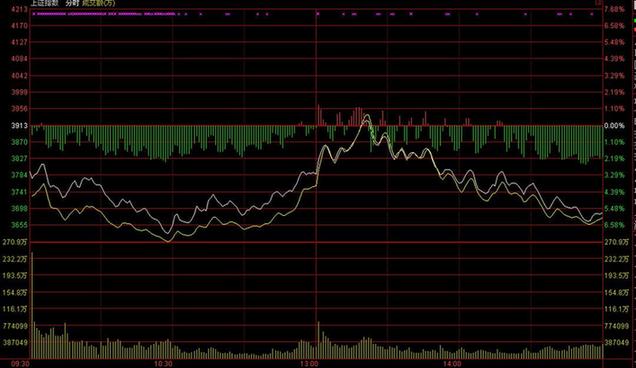Switch to the 分时 intraday view label

click(x=72, y=3)
